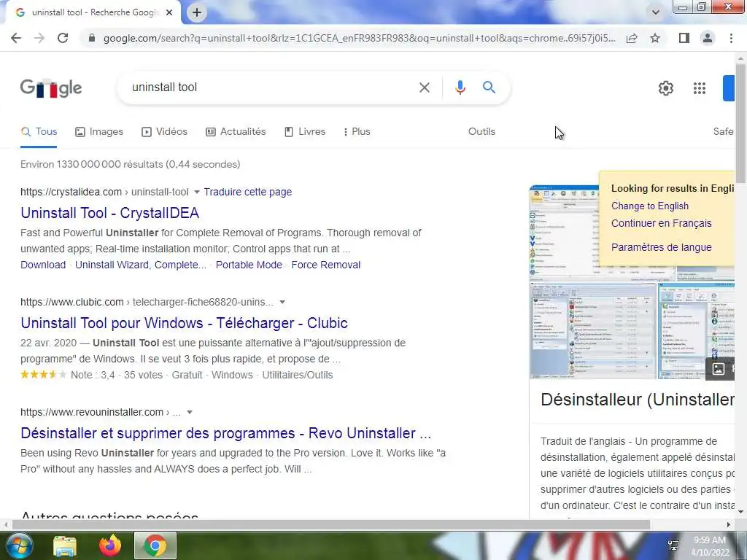
Task: Switch to the Images tab
Action: pyautogui.click(x=99, y=132)
